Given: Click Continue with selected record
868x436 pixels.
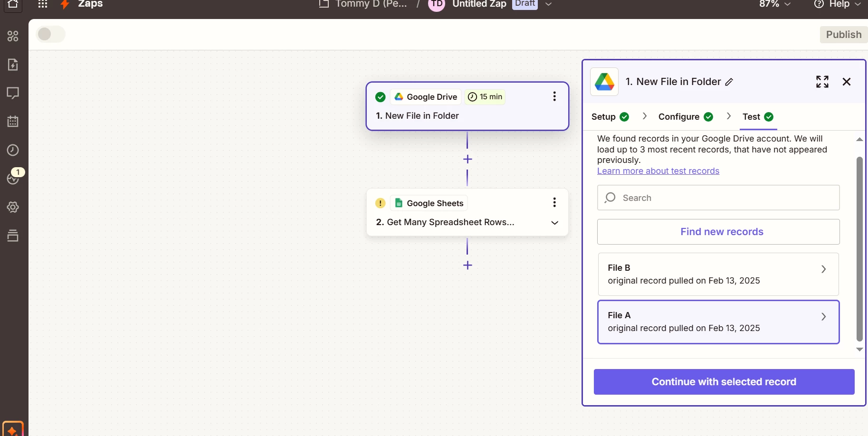Looking at the screenshot, I should click(x=724, y=382).
